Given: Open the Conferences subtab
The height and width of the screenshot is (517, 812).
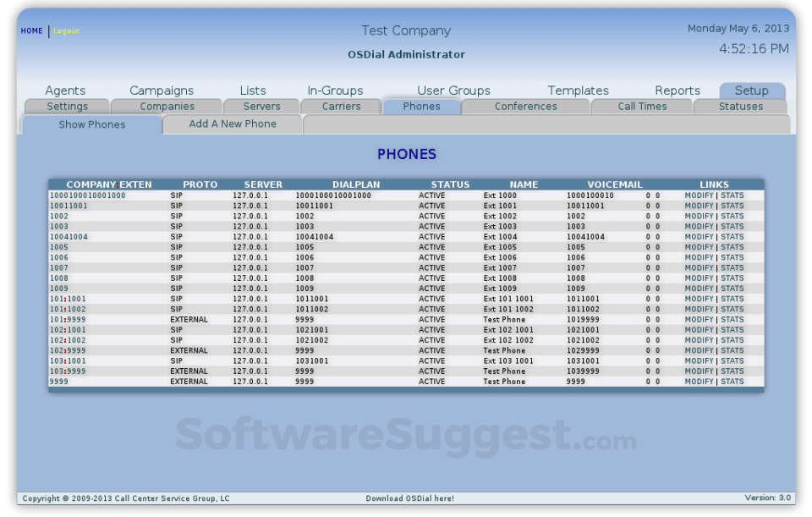Looking at the screenshot, I should tap(524, 106).
